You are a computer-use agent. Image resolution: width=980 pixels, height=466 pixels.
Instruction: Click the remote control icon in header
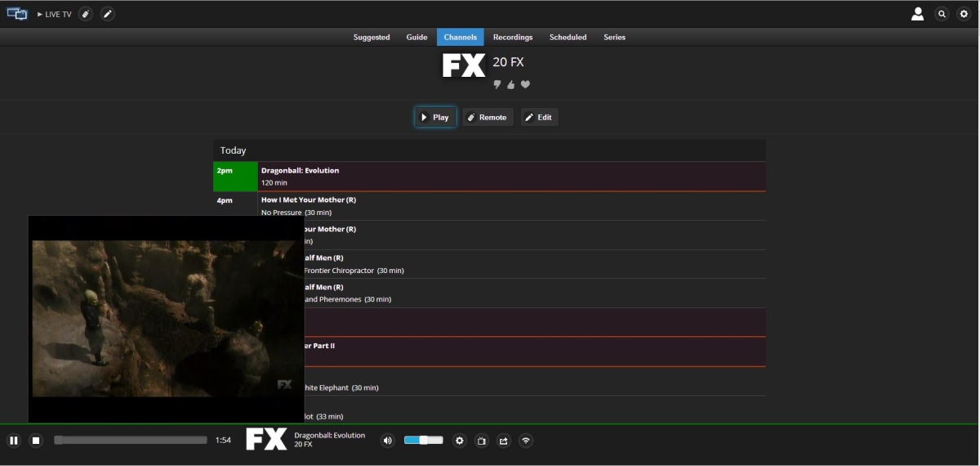coord(86,14)
